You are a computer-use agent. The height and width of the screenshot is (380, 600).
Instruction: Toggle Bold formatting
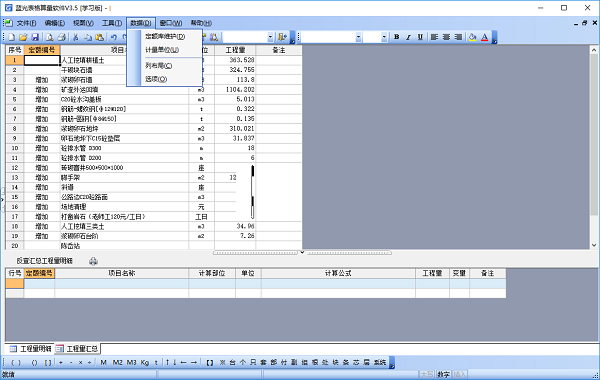tap(396, 37)
